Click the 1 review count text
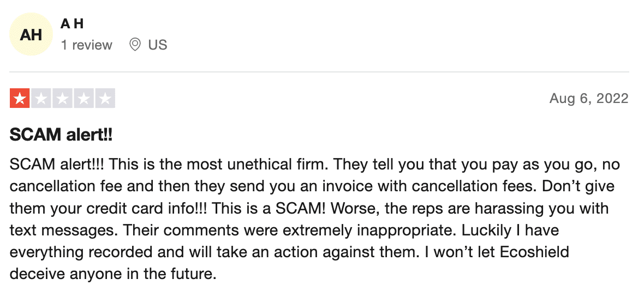Viewport: 644px width, 291px height. [x=87, y=45]
